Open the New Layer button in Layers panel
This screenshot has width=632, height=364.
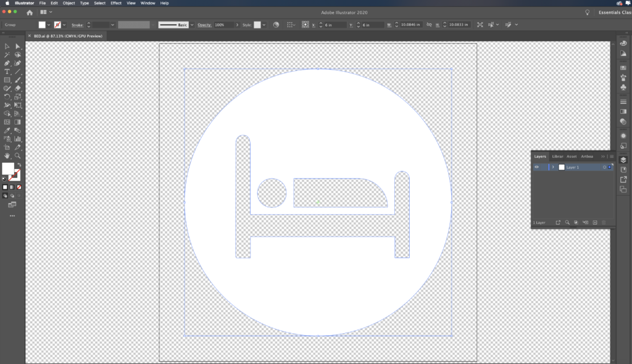click(x=594, y=222)
